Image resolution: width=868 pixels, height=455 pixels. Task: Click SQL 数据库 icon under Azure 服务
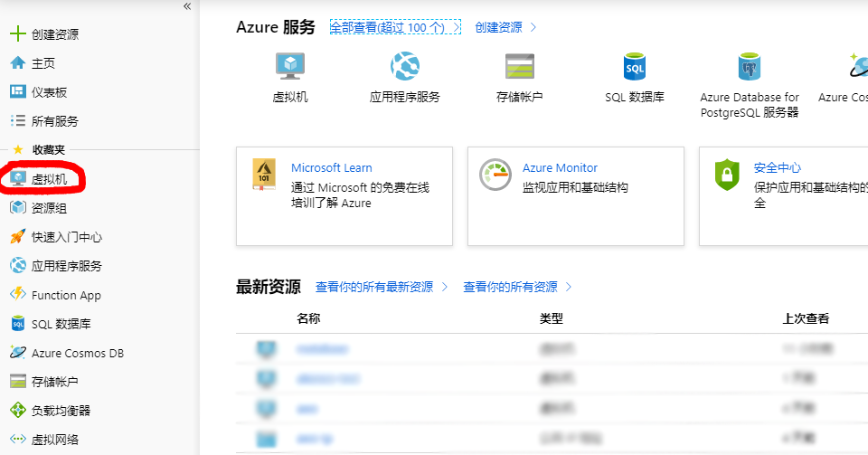(x=635, y=66)
